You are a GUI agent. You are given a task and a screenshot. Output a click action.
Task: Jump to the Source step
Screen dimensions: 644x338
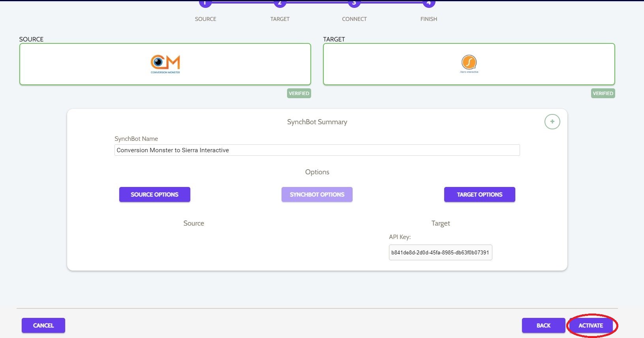[x=205, y=4]
